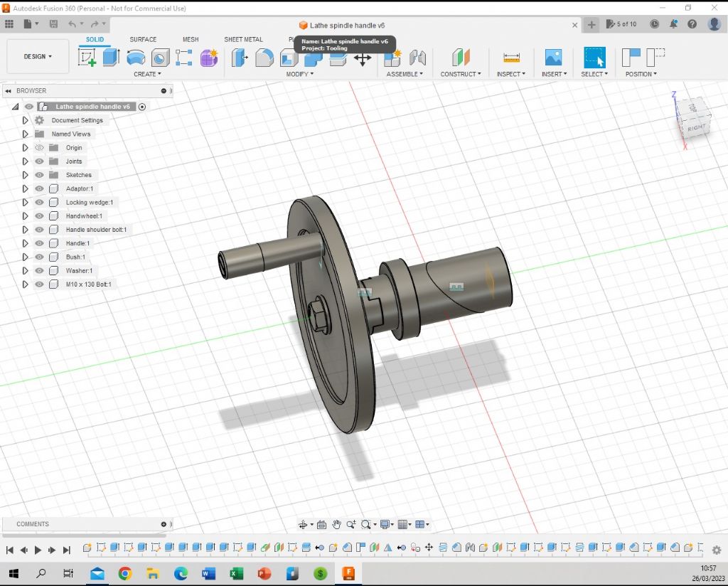Screen dimensions: 728x586
Task: Open the MODIFY dropdown menu
Action: click(x=299, y=74)
